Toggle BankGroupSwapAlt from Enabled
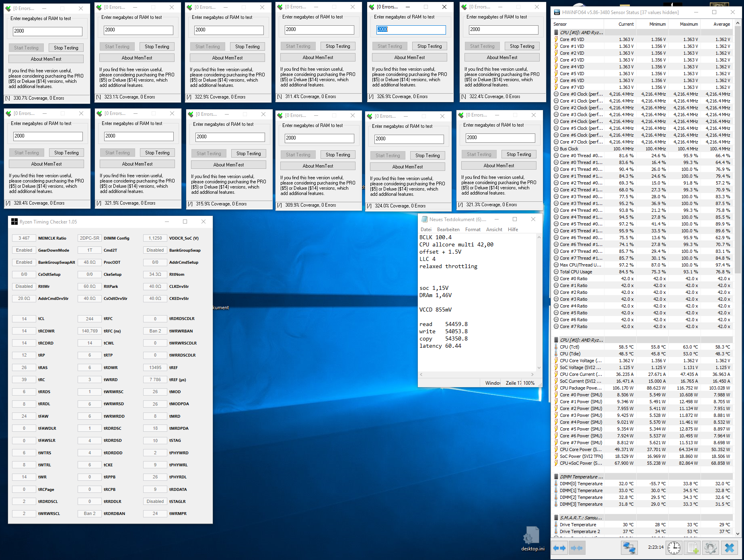The width and height of the screenshot is (744, 560). tap(24, 262)
